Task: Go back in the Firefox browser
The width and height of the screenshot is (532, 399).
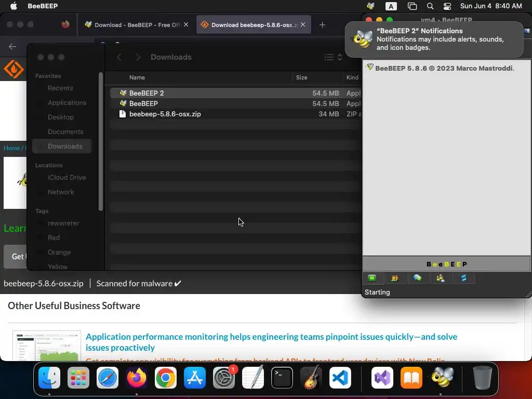Action: click(x=12, y=46)
